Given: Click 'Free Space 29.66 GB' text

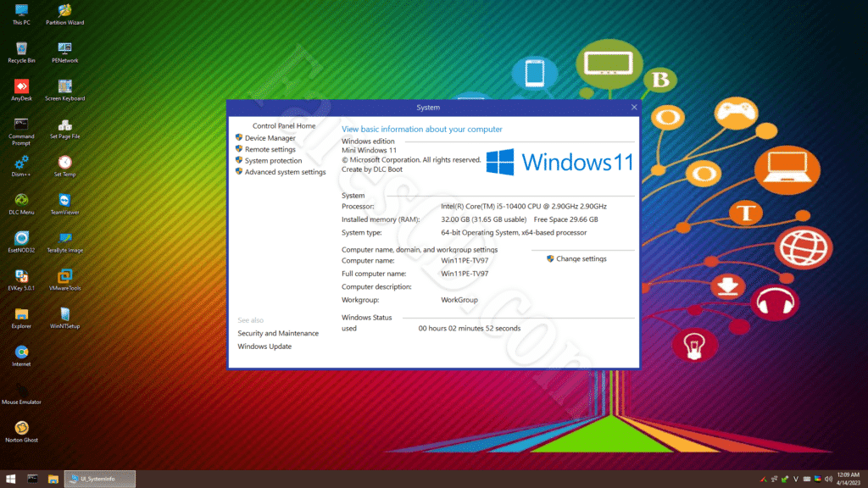Looking at the screenshot, I should coord(565,219).
